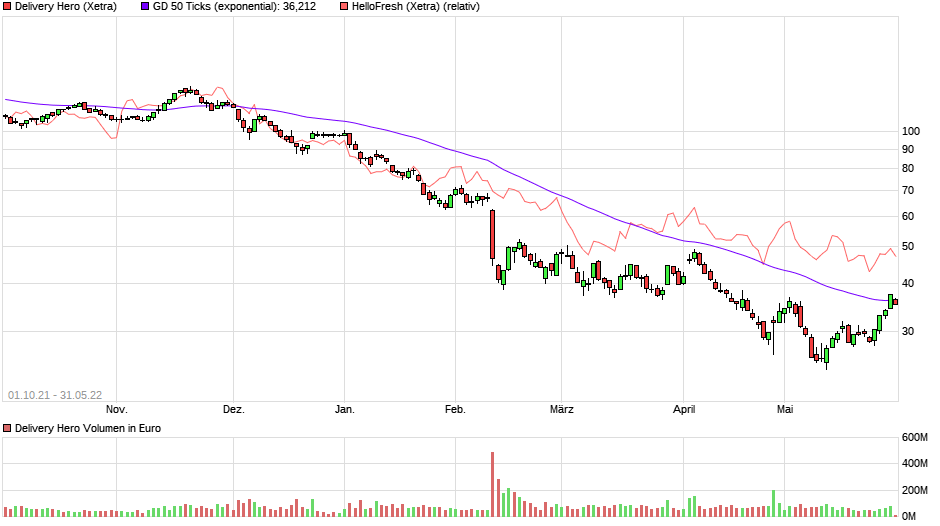Click the purple GD 50 Ticks legend swatch

pyautogui.click(x=145, y=7)
